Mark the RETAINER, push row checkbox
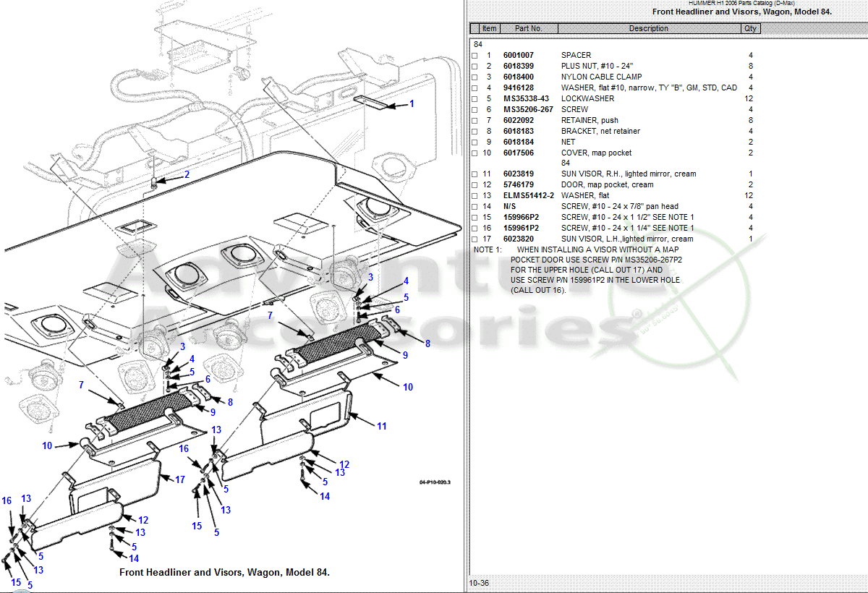Screen dimensions: 868x593 coord(475,121)
